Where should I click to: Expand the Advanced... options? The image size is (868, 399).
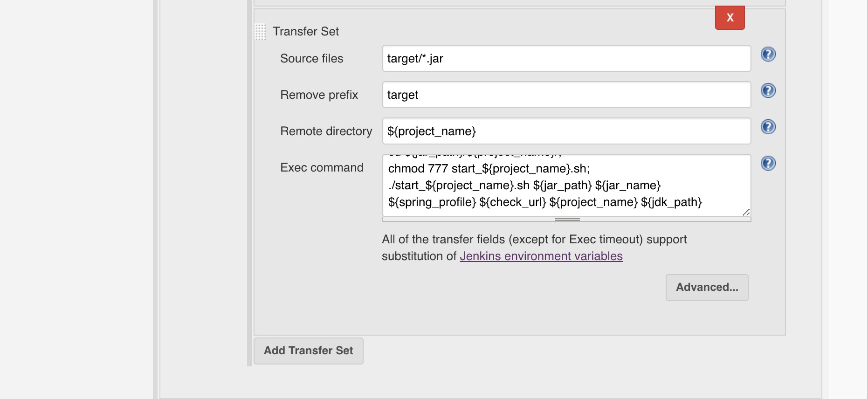tap(707, 288)
